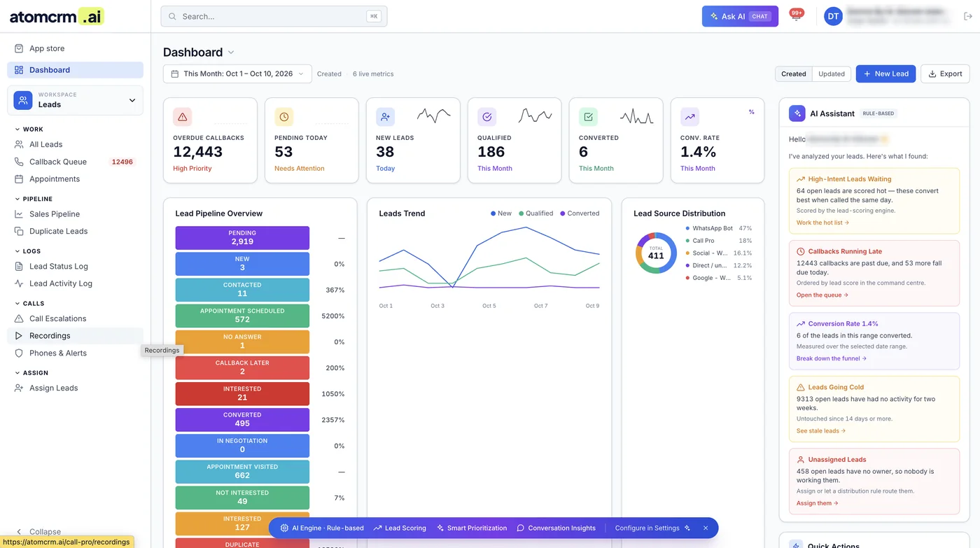Click the Assign Leads person icon
Image resolution: width=980 pixels, height=548 pixels.
19,388
